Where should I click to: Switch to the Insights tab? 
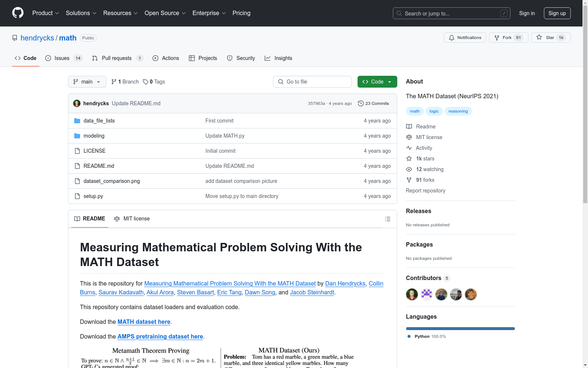pyautogui.click(x=279, y=58)
